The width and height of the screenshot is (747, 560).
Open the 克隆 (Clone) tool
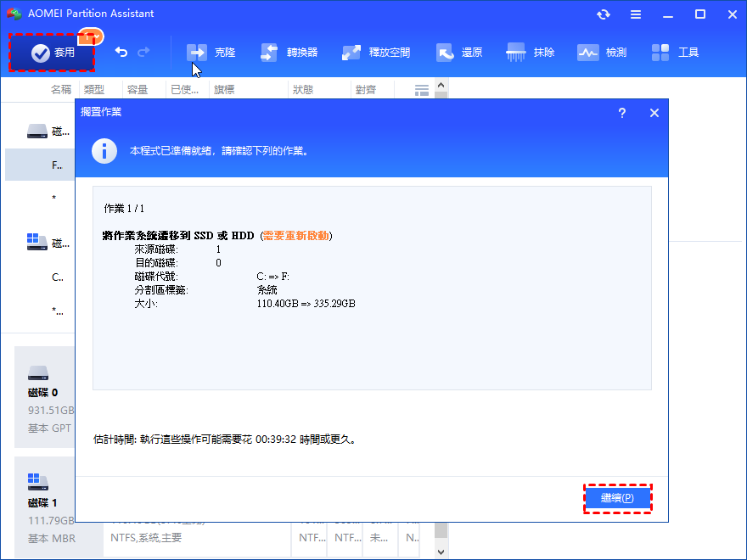tap(211, 53)
